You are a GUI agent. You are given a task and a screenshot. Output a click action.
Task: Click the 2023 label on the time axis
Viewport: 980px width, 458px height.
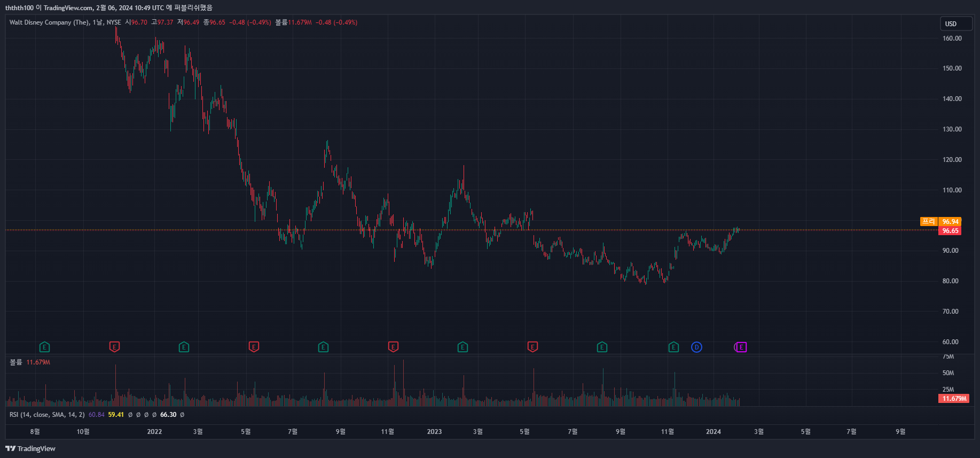coord(434,432)
